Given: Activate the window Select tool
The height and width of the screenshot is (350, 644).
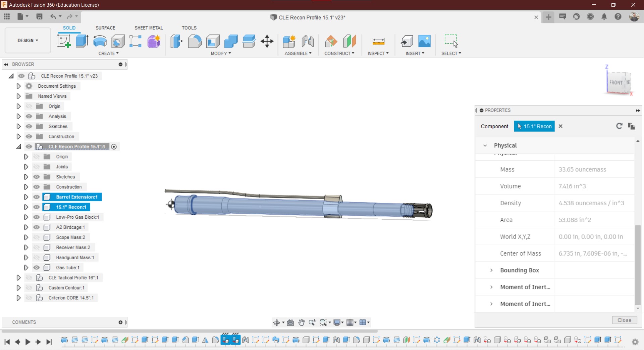Looking at the screenshot, I should (x=451, y=41).
